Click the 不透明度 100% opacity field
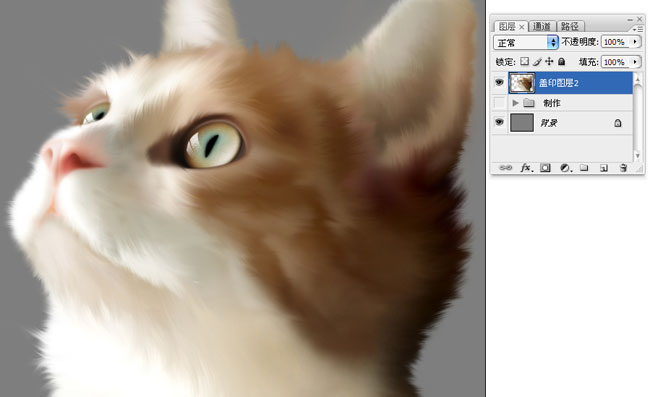Screen dimensions: 650x397 click(615, 42)
